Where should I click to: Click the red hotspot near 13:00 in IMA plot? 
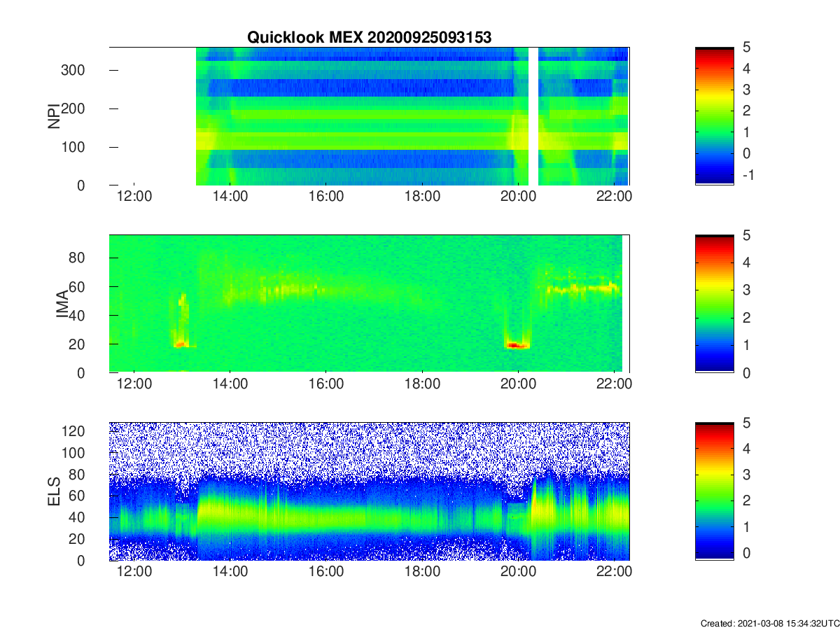(x=181, y=344)
